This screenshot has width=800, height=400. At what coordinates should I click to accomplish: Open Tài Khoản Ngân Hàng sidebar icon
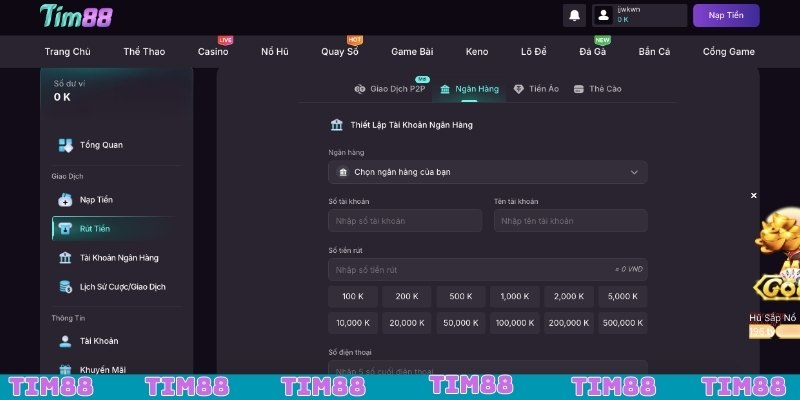[x=65, y=258]
